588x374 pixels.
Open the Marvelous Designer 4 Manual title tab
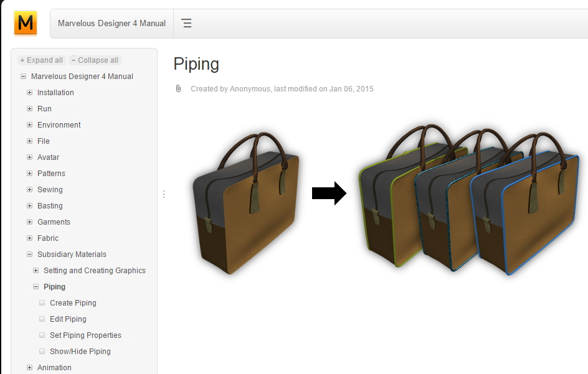pyautogui.click(x=111, y=24)
